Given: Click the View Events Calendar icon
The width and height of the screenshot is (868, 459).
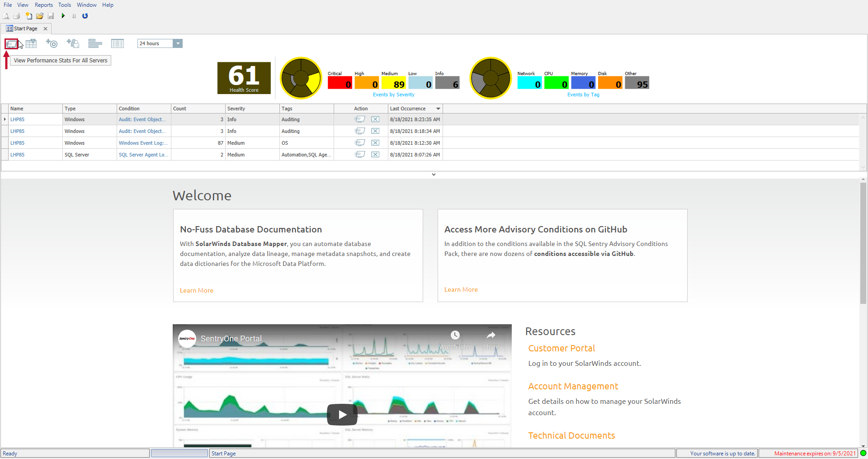Looking at the screenshot, I should click(x=31, y=43).
